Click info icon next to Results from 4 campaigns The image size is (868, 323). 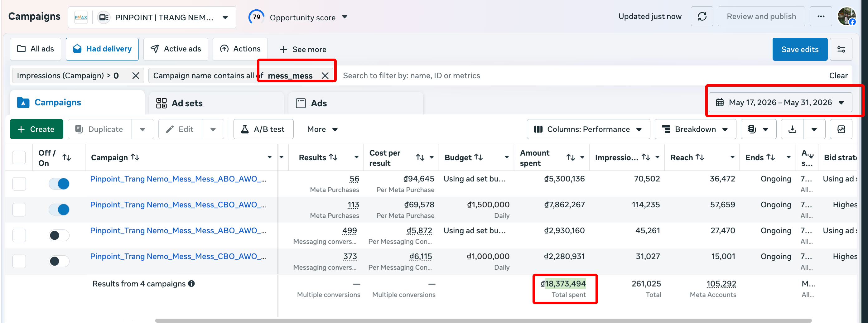tap(191, 284)
